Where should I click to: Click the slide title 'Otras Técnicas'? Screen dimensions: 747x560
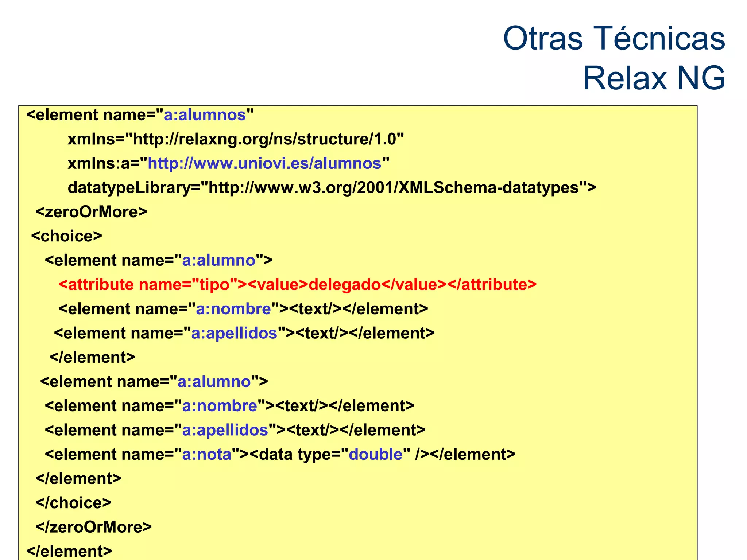(x=614, y=38)
